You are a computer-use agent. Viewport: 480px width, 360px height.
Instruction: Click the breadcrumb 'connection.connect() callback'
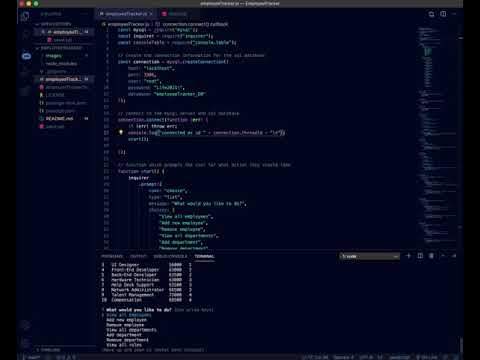tap(195, 24)
